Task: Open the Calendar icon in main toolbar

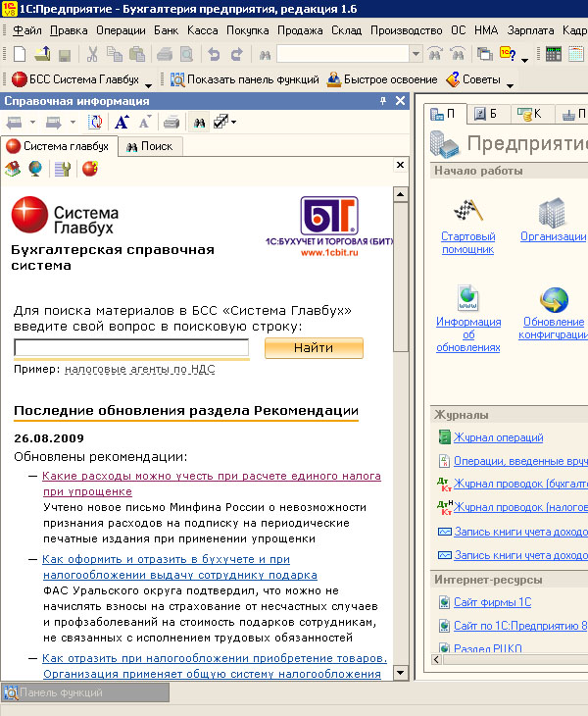Action: 576,54
